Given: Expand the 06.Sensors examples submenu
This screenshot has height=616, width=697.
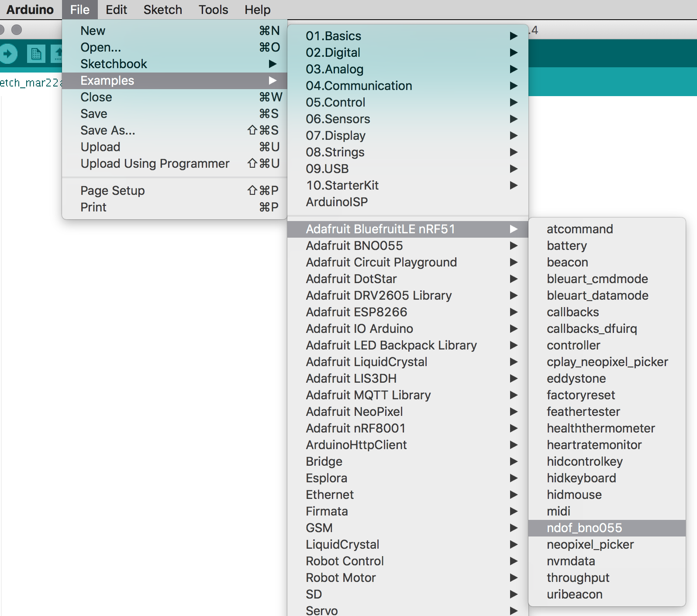Looking at the screenshot, I should pyautogui.click(x=408, y=119).
